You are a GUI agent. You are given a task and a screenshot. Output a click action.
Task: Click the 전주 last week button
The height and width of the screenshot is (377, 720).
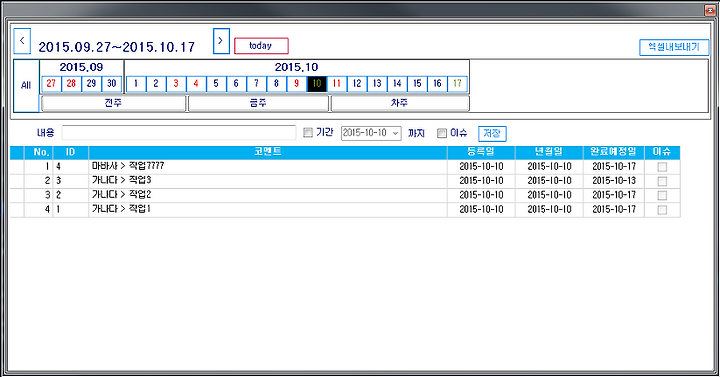coord(113,103)
